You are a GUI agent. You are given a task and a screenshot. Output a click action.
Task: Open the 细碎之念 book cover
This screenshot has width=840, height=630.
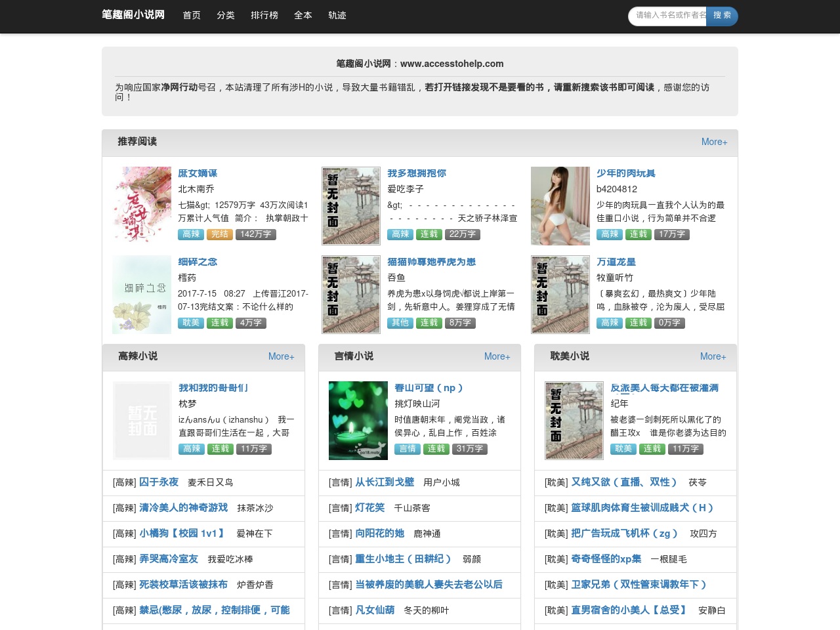tap(142, 295)
